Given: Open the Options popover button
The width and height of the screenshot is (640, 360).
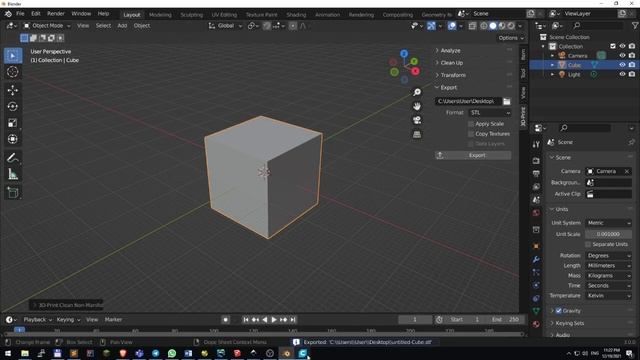Looking at the screenshot, I should (511, 38).
